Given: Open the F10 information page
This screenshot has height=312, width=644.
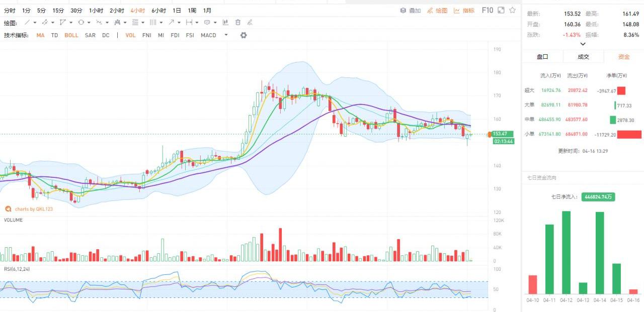Looking at the screenshot, I should (x=487, y=10).
